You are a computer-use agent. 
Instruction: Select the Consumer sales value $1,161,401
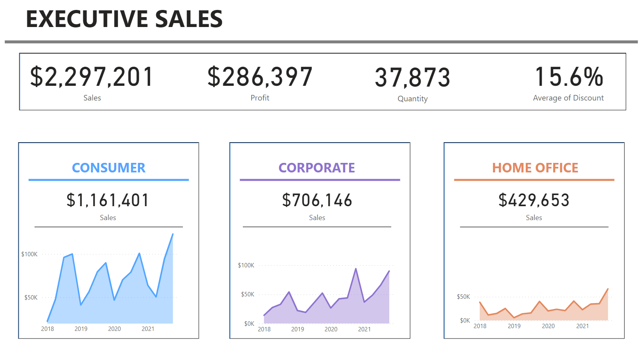pos(108,200)
